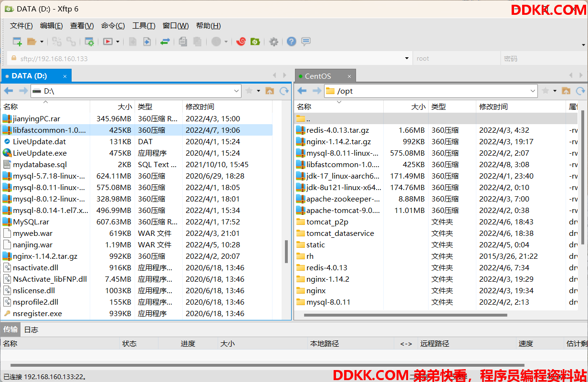Viewport: 588px width, 382px height.
Task: Expand the Open Session dropdown arrow
Action: coord(42,42)
